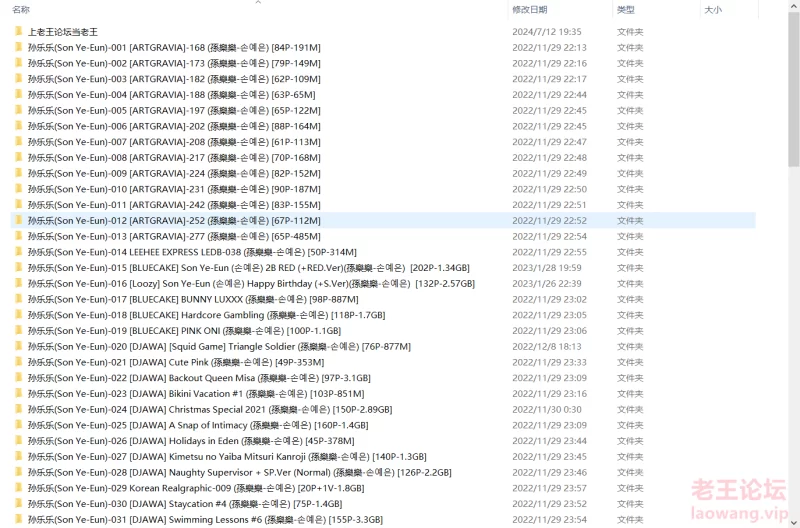Click the date 2022/11/29 23:16

point(549,394)
